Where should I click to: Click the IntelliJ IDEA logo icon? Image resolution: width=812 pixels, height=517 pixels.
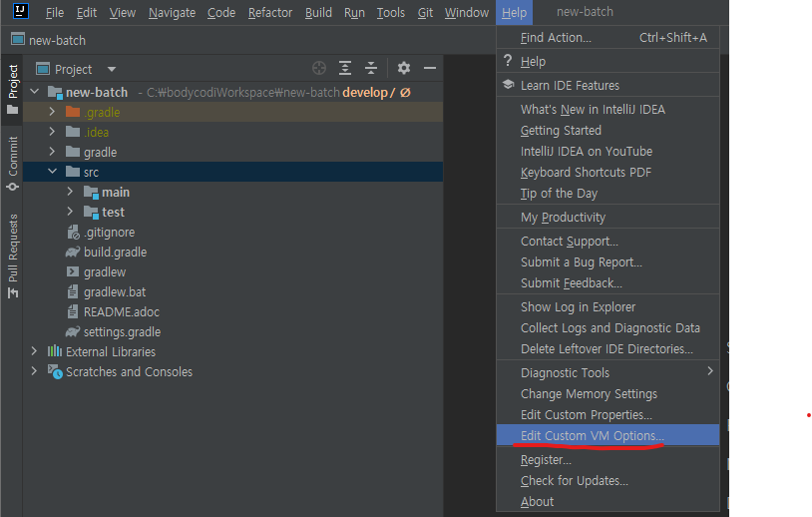(20, 10)
